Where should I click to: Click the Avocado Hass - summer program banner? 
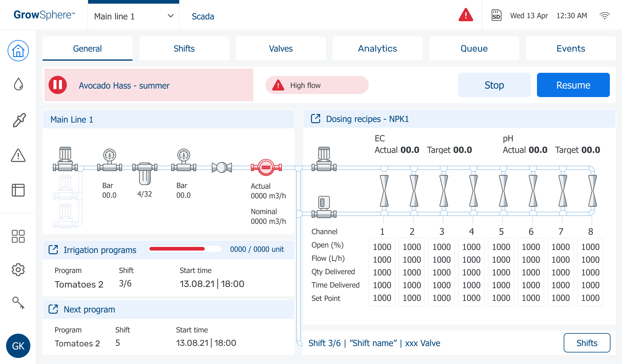149,85
